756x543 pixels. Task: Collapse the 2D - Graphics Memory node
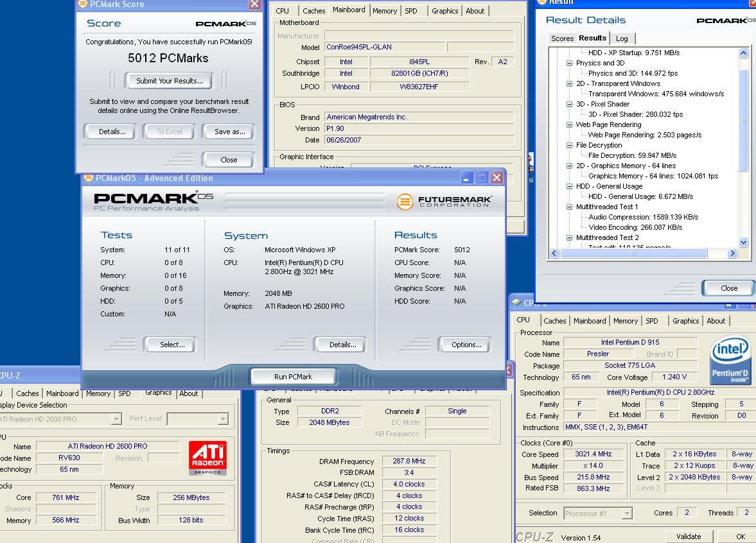(x=570, y=166)
